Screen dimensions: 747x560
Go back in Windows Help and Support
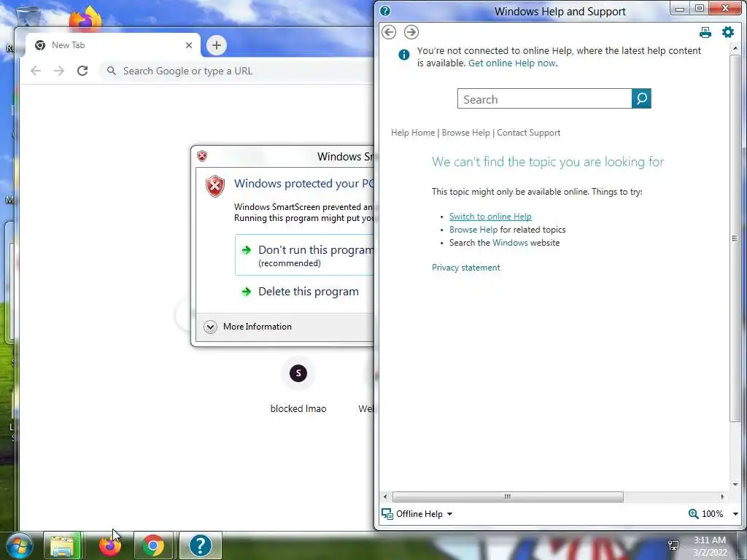389,32
